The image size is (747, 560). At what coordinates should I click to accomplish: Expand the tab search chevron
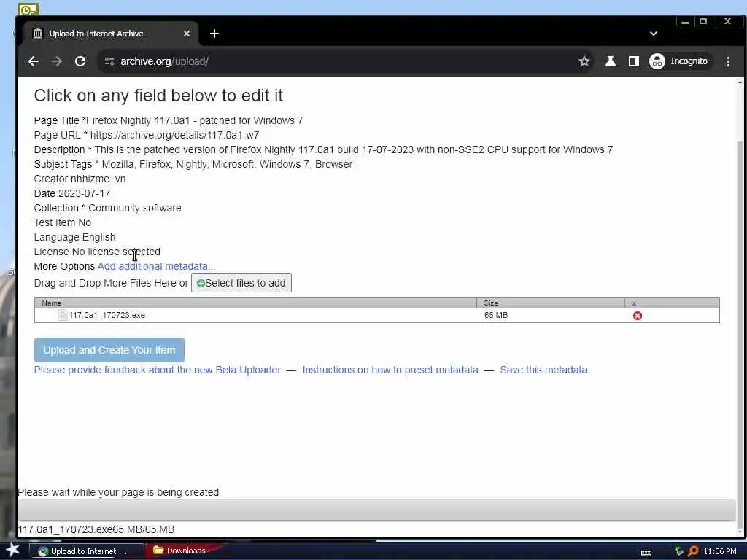(x=654, y=34)
